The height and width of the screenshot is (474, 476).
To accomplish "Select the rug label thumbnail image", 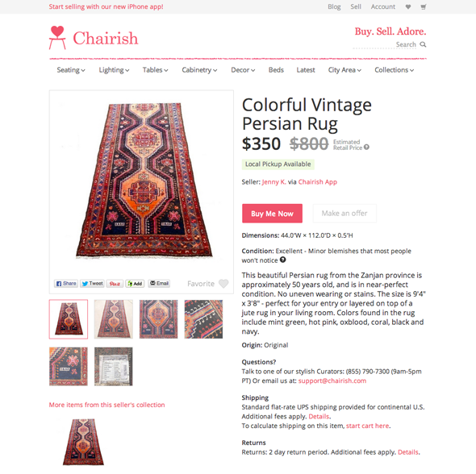I will [x=114, y=366].
